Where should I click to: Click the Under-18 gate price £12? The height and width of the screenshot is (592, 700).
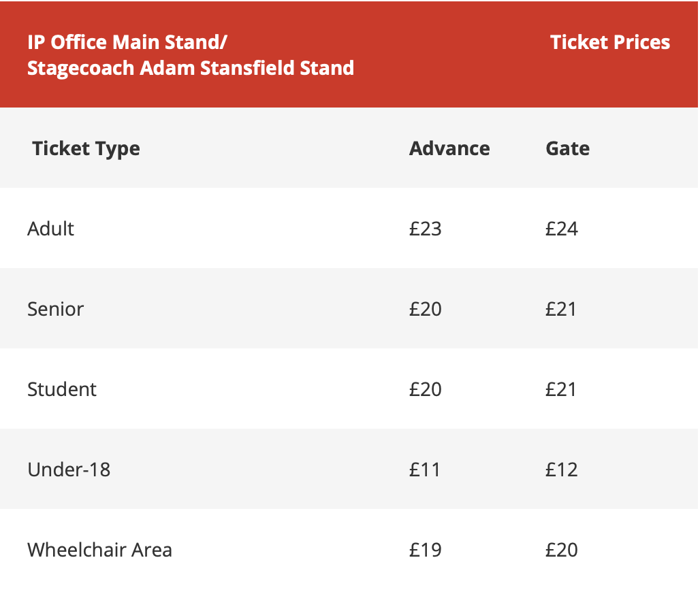(562, 470)
